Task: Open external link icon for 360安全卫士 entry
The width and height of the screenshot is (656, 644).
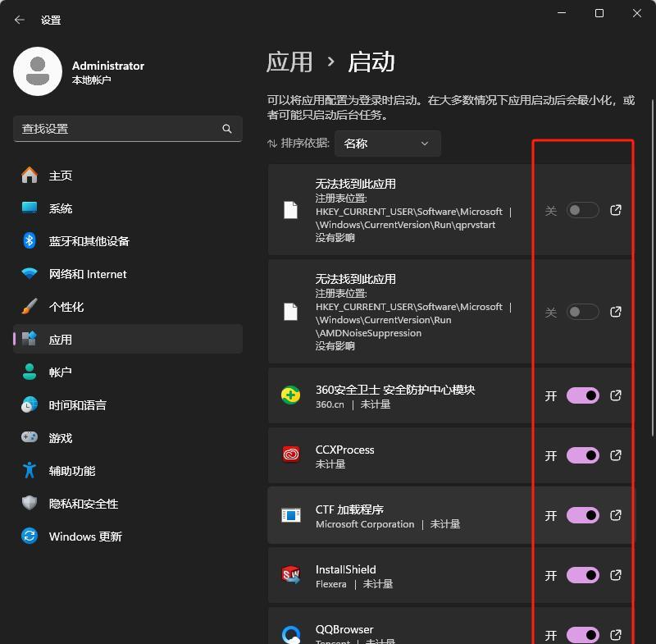Action: pos(616,395)
